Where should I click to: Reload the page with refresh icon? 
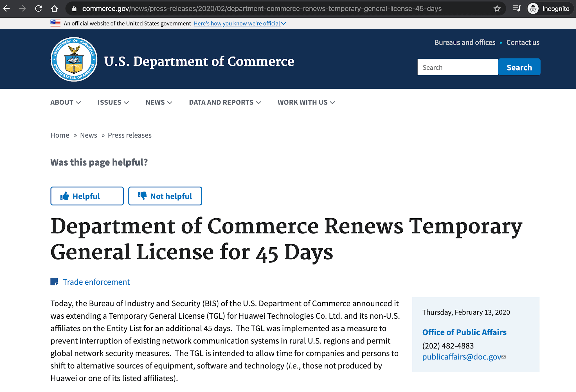tap(39, 9)
